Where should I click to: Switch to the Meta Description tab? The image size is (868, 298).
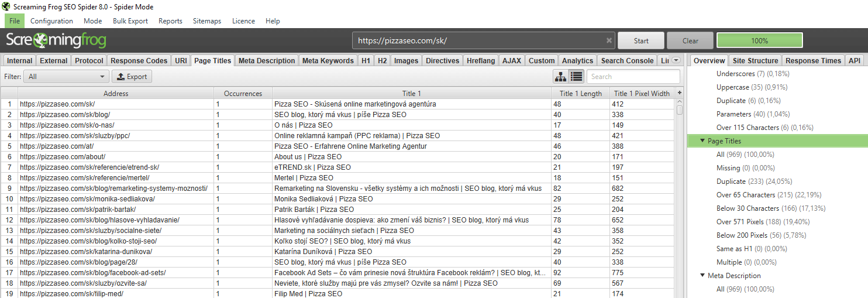point(267,60)
